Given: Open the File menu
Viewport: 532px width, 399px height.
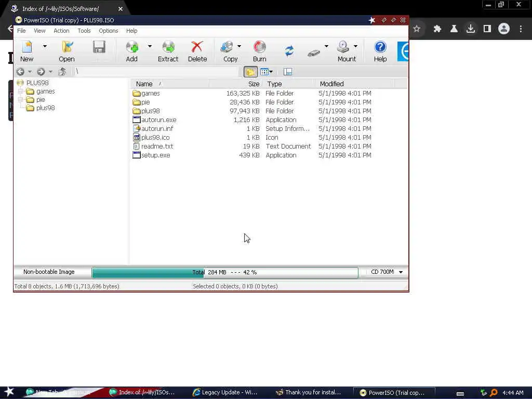Looking at the screenshot, I should tap(21, 31).
